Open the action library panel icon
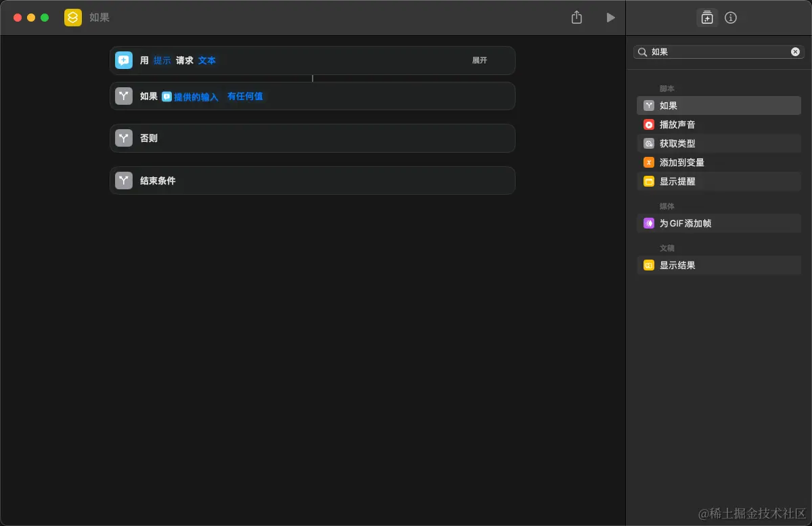Image resolution: width=812 pixels, height=526 pixels. [x=707, y=18]
